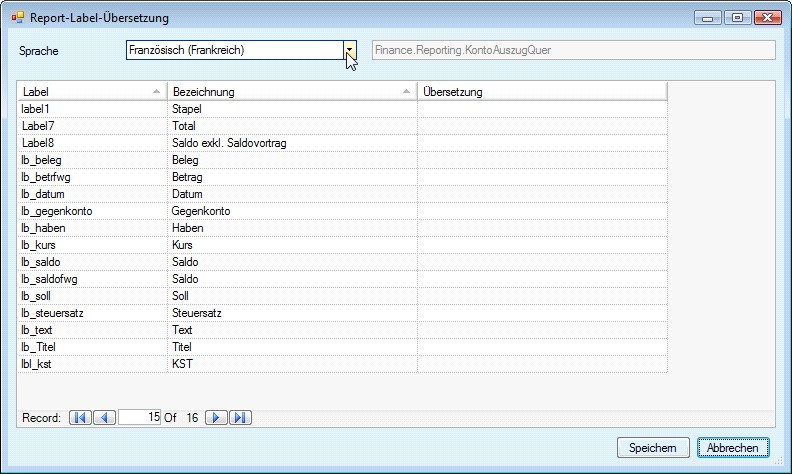792x474 pixels.
Task: Select the lb_Titel cell
Action: point(92,347)
